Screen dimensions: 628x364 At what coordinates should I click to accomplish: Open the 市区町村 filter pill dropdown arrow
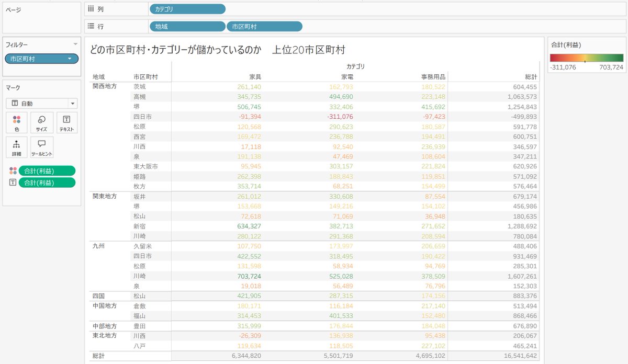click(70, 59)
